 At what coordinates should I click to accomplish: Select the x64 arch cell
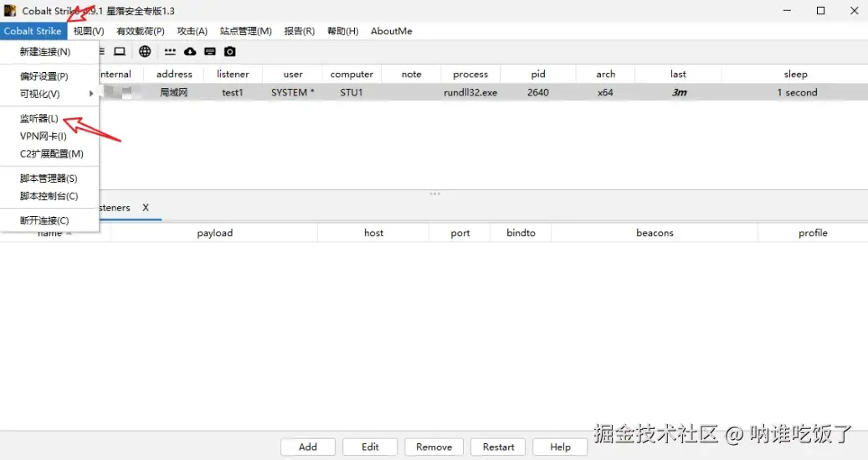tap(606, 92)
